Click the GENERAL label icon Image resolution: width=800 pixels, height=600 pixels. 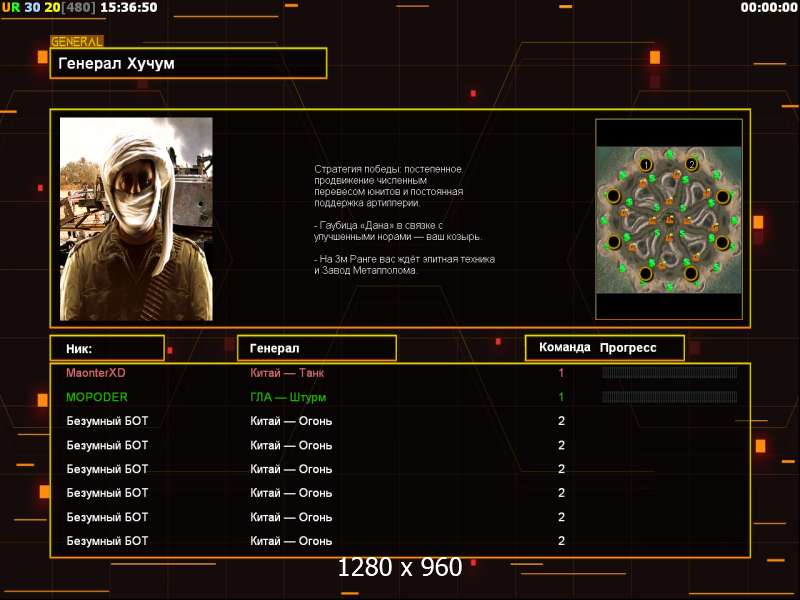click(x=77, y=42)
